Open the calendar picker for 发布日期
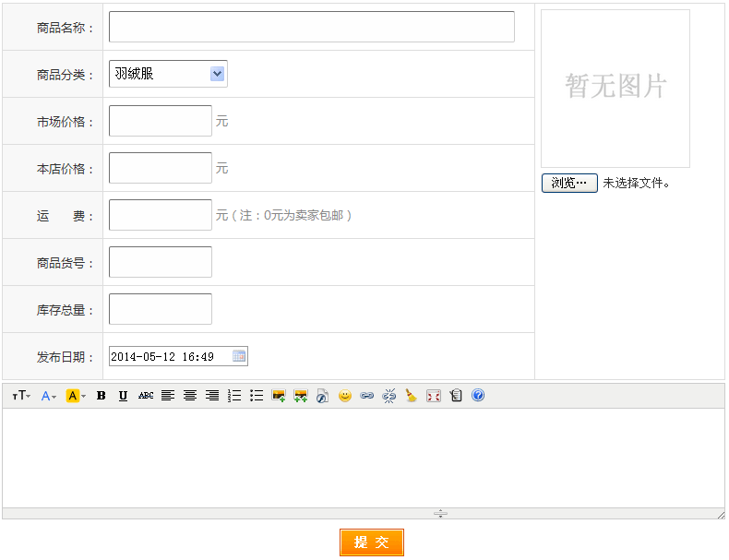This screenshot has height=560, width=729. pos(239,356)
